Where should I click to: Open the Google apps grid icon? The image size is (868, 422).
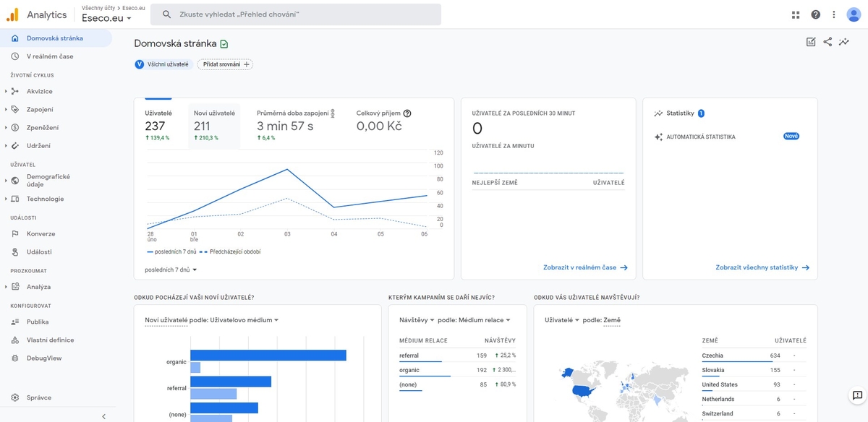796,14
